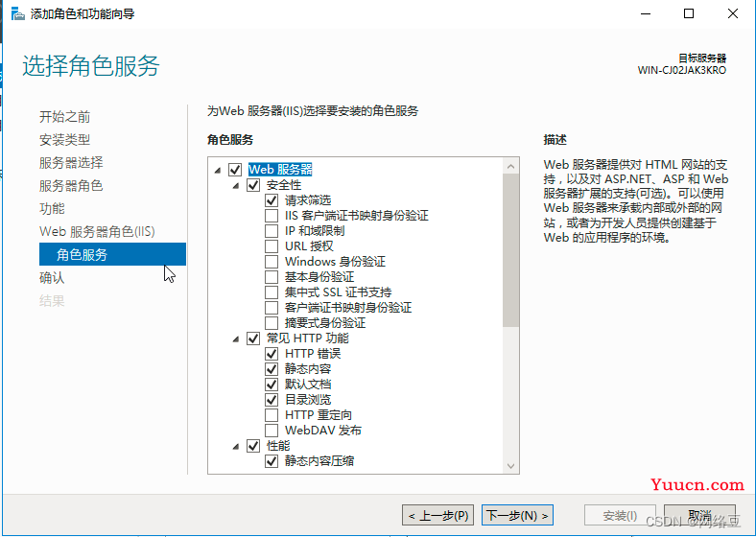Select 请求筛选 row text
The image size is (756, 537).
[308, 200]
